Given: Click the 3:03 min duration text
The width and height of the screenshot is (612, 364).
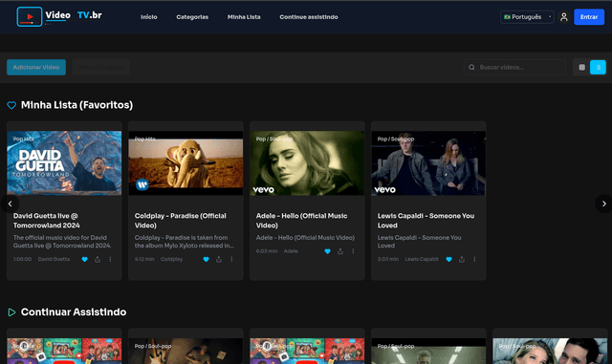Looking at the screenshot, I should click(388, 259).
